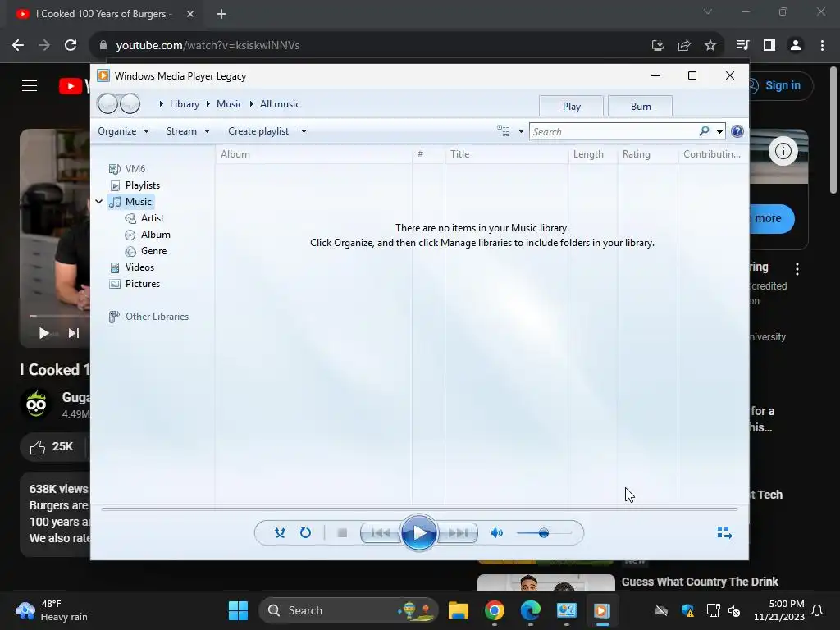Sort by the Contributing artist column header
The height and width of the screenshot is (630, 840).
click(713, 154)
